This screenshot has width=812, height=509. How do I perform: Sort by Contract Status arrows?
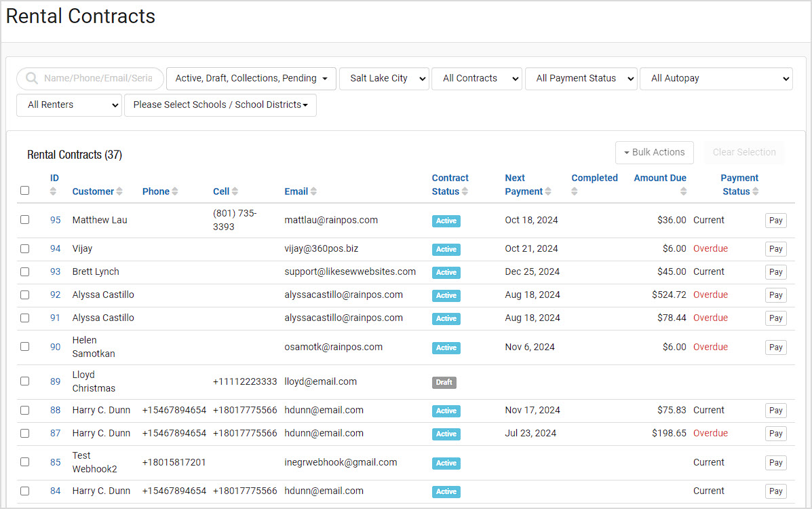point(465,191)
